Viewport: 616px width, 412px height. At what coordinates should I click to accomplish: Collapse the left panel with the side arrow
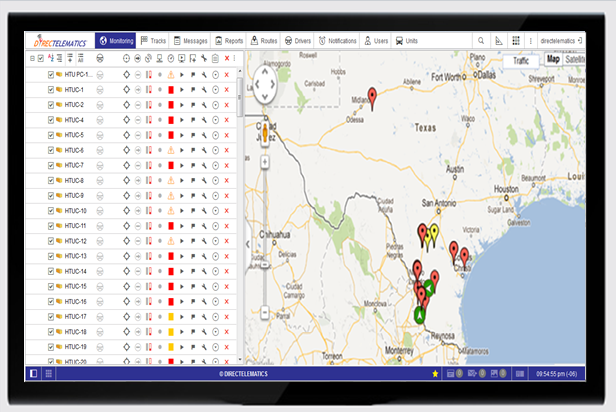247,243
